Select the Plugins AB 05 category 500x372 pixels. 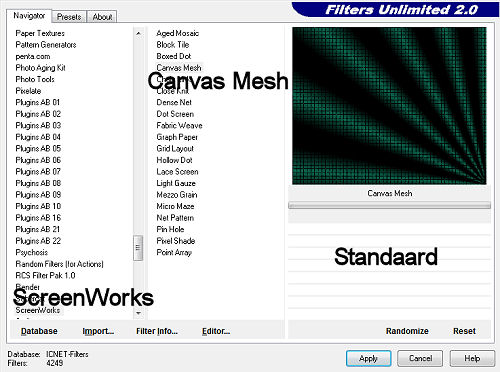[x=38, y=148]
